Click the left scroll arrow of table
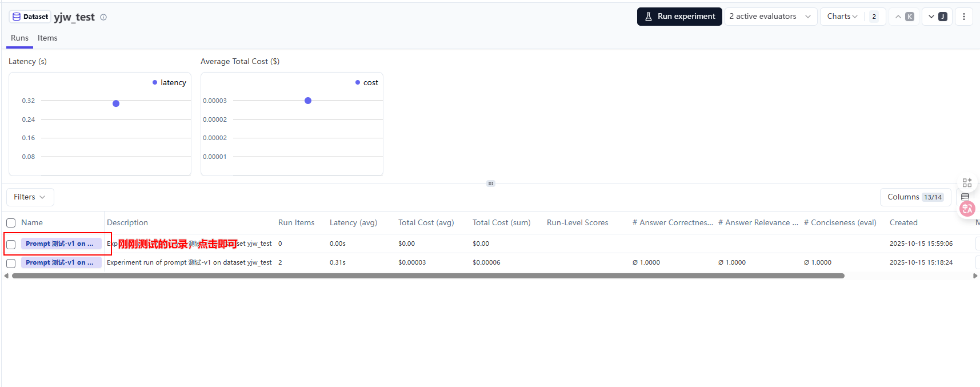Viewport: 980px width, 387px height. pyautogui.click(x=6, y=276)
